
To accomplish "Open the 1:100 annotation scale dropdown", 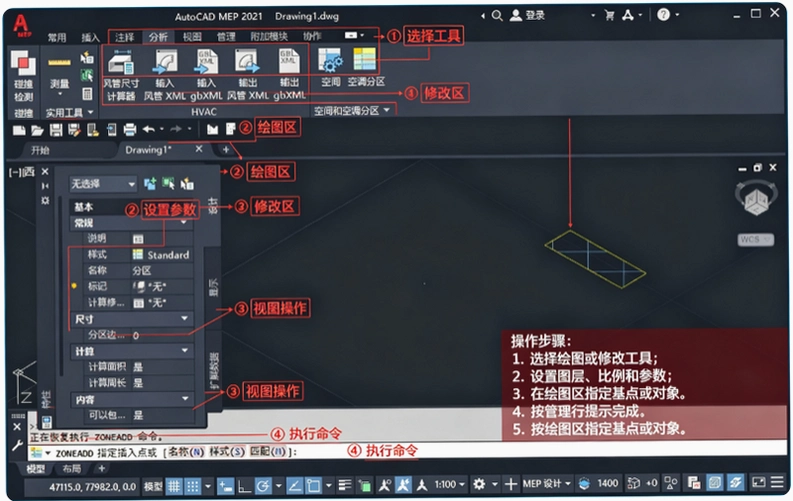I will 450,484.
